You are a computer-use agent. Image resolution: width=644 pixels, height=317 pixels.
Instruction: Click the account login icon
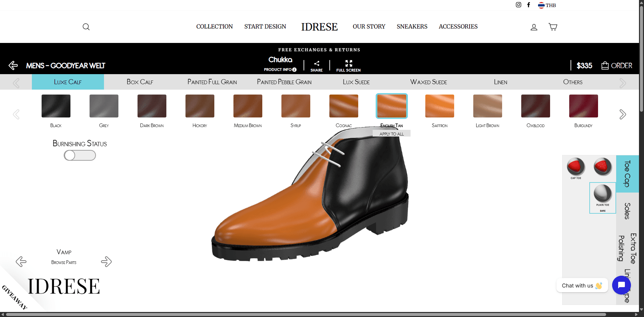pos(534,27)
